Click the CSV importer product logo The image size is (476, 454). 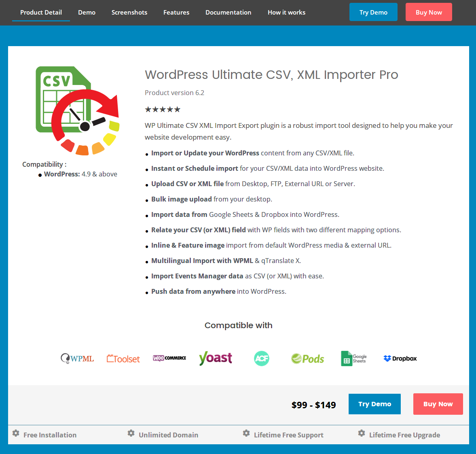pyautogui.click(x=78, y=110)
